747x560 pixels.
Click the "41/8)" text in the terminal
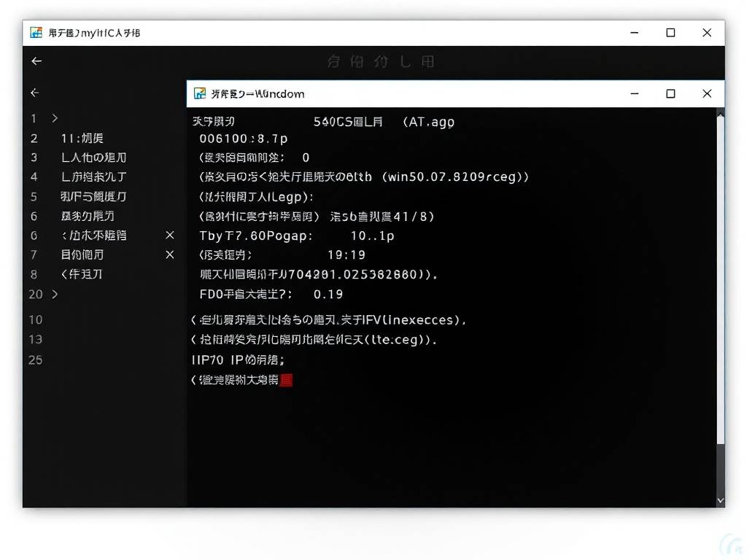coord(414,217)
